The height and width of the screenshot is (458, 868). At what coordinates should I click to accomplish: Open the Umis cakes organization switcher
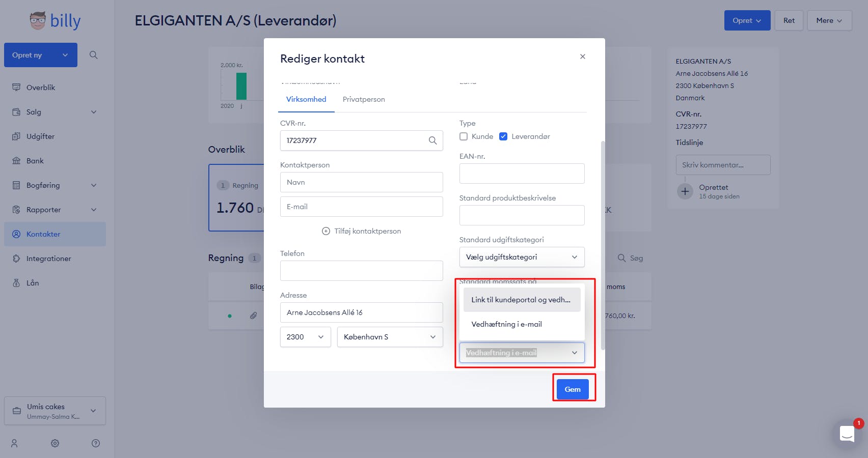[55, 411]
